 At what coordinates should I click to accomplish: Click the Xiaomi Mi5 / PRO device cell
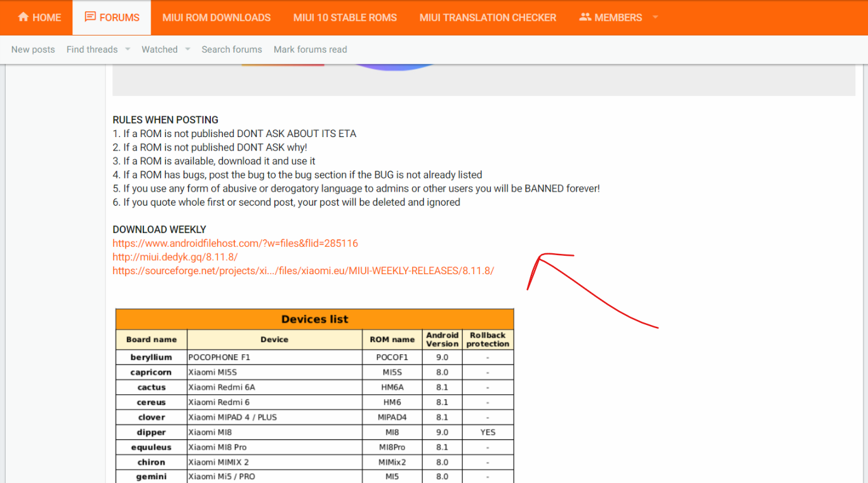click(274, 477)
